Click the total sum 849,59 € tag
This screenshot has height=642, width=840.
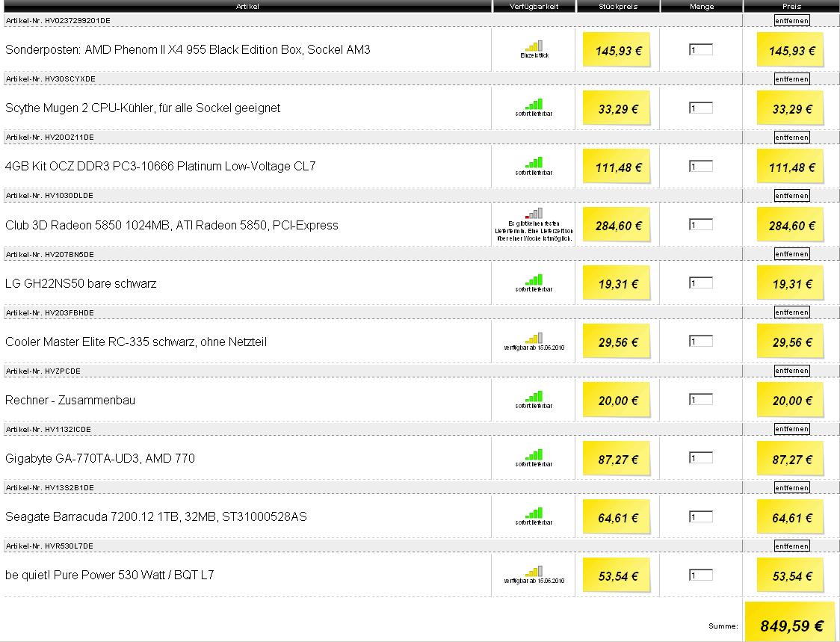click(x=791, y=623)
